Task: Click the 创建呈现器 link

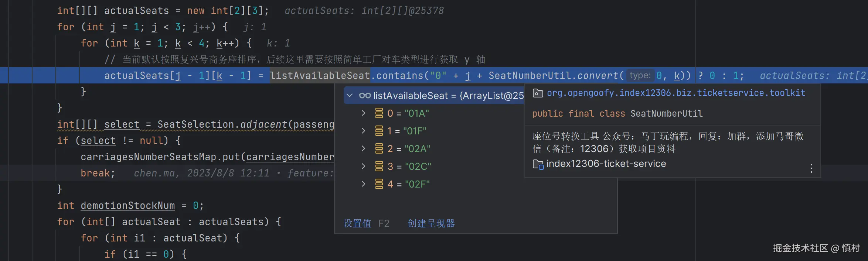Action: point(431,223)
